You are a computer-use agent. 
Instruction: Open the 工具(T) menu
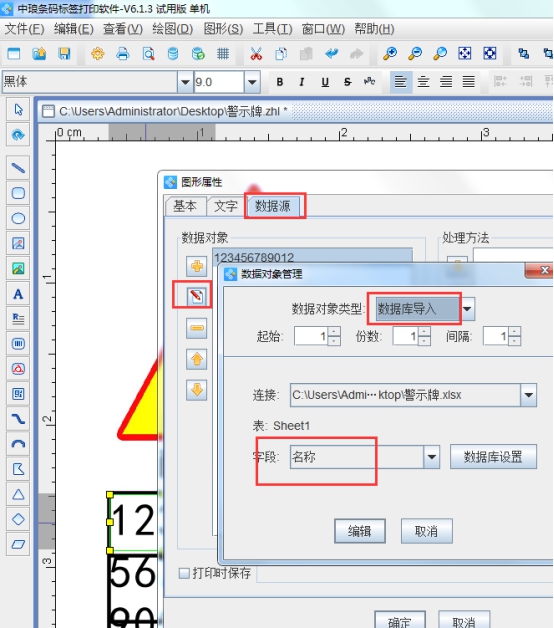[x=272, y=29]
